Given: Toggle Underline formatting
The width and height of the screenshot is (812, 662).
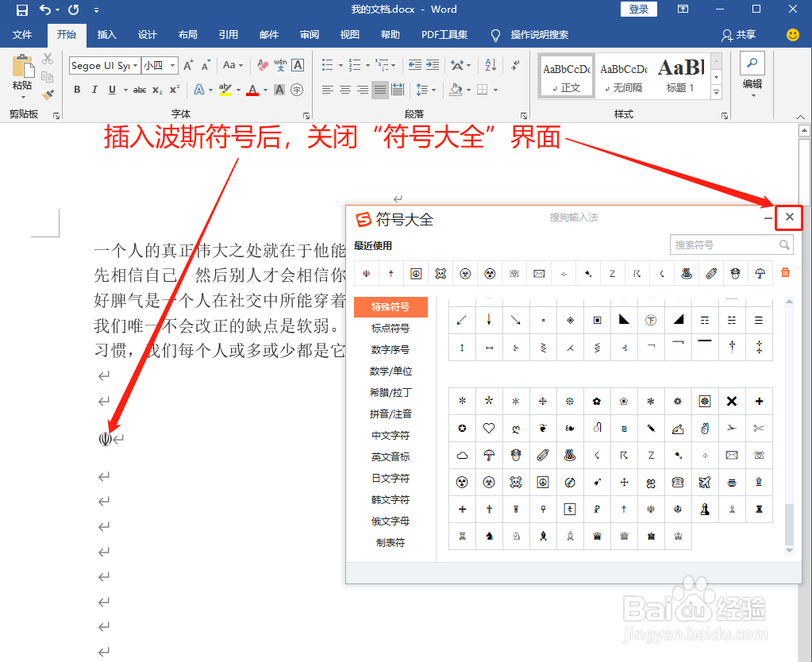Looking at the screenshot, I should pos(112,90).
